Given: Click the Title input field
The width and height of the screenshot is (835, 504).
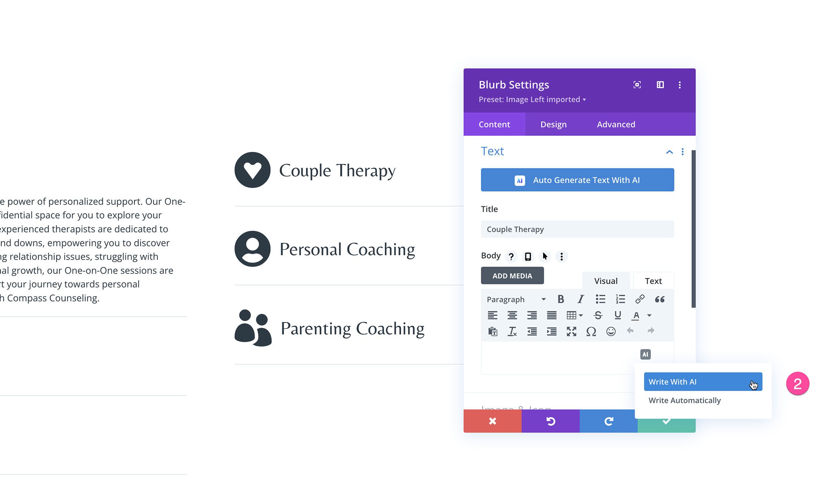Looking at the screenshot, I should tap(577, 229).
